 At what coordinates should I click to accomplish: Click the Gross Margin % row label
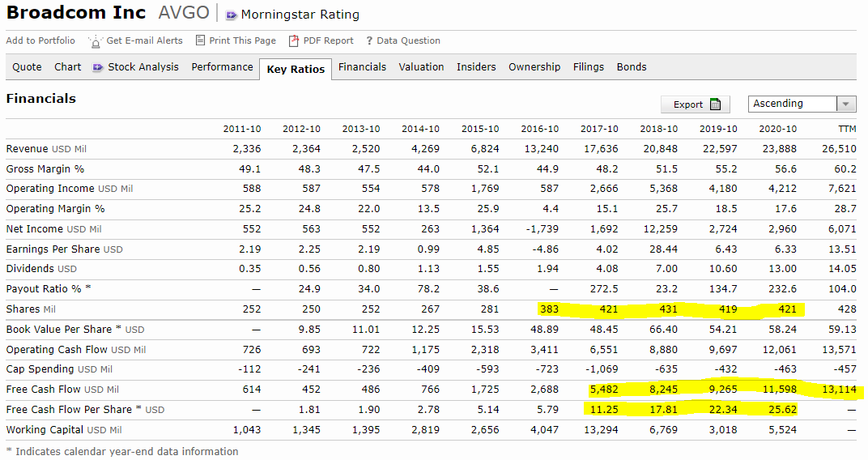point(45,168)
